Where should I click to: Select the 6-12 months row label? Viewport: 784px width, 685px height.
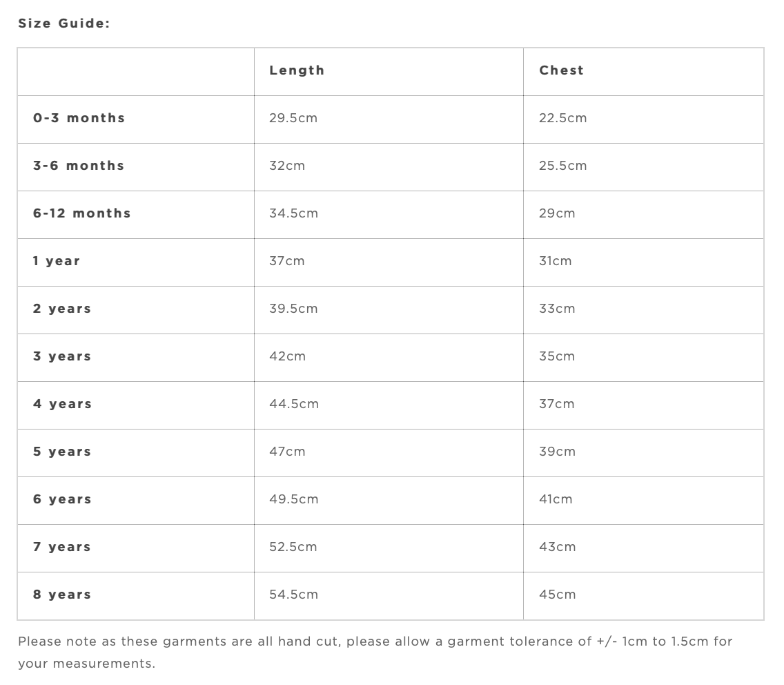pos(82,213)
